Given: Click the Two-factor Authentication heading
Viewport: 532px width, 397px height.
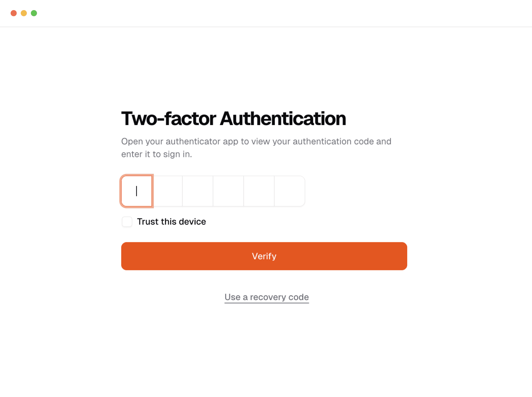Looking at the screenshot, I should pyautogui.click(x=233, y=119).
